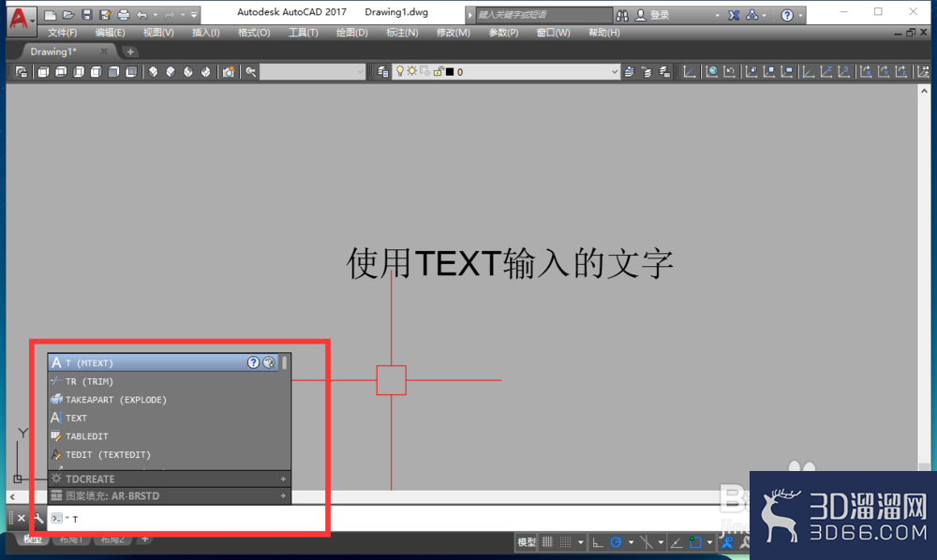Open the 窗口(W) menu
Screen dimensions: 937x560
553,33
